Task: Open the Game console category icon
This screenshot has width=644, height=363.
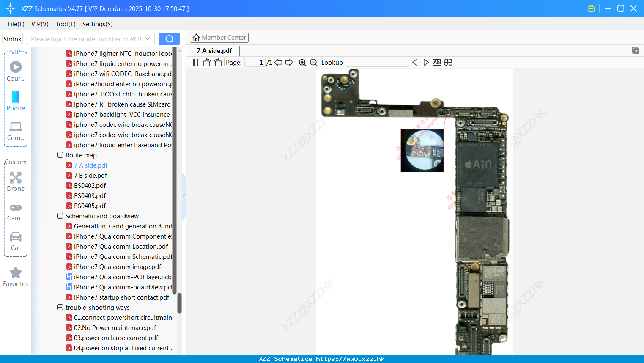Action: pyautogui.click(x=16, y=212)
